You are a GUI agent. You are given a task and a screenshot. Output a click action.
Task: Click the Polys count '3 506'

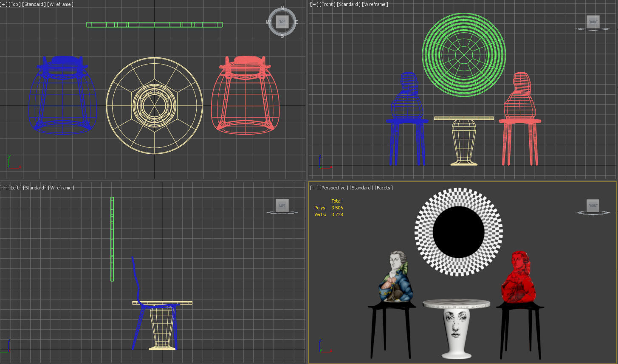tap(337, 208)
